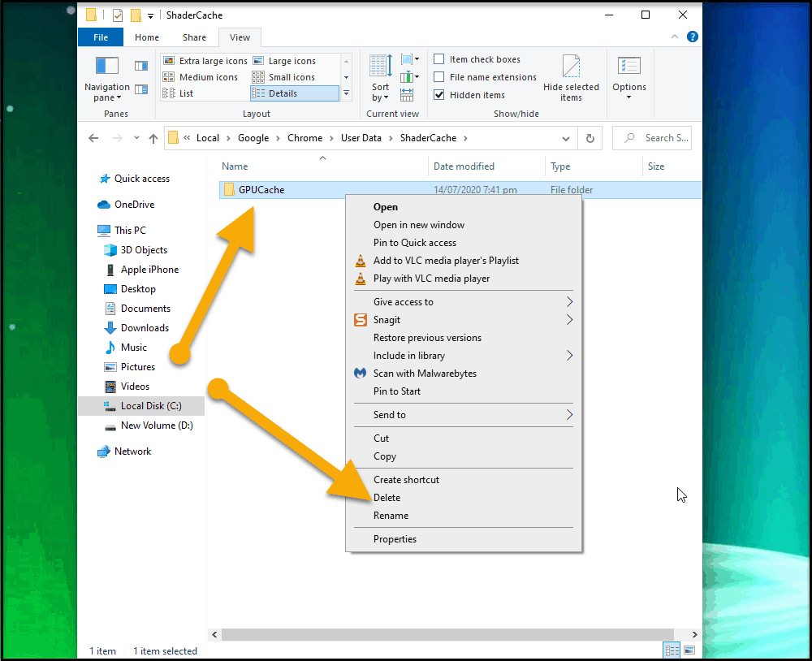Size all columns to fit
The height and width of the screenshot is (661, 812).
pyautogui.click(x=407, y=95)
